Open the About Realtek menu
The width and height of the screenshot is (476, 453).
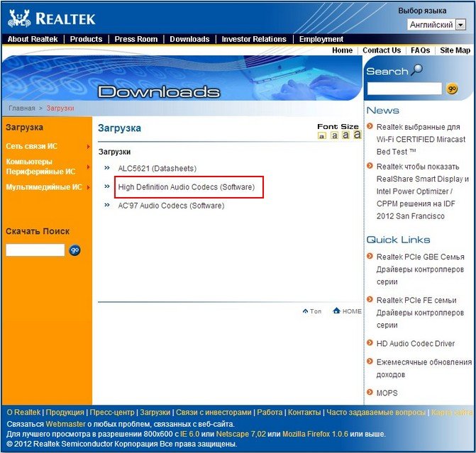tap(33, 39)
